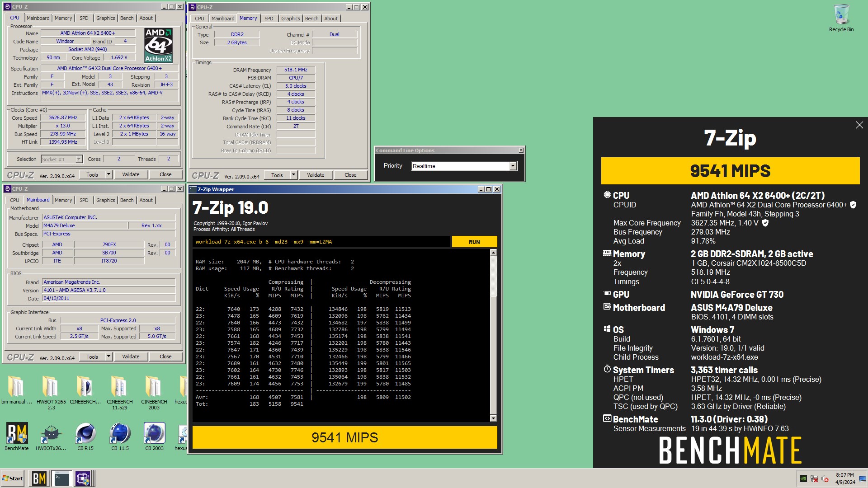868x488 pixels.
Task: Open the Windows Start button
Action: (x=13, y=479)
